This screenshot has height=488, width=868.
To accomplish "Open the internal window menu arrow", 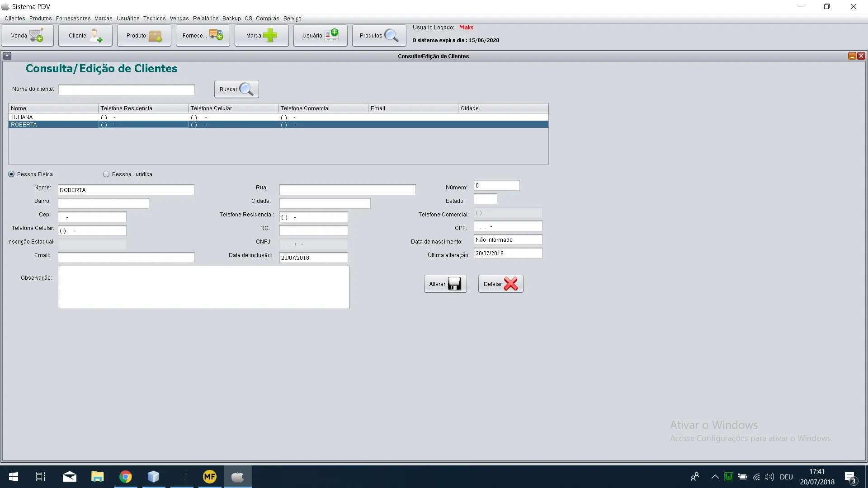I will [x=7, y=56].
